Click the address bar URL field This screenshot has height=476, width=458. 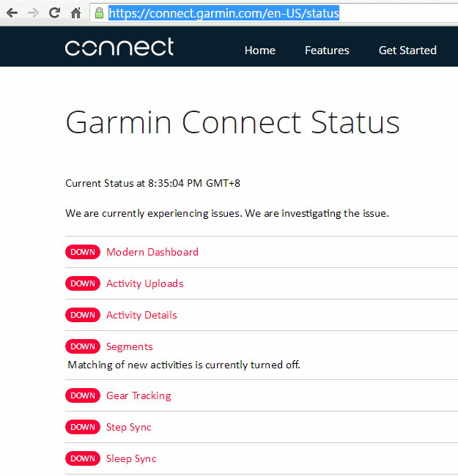(x=273, y=13)
